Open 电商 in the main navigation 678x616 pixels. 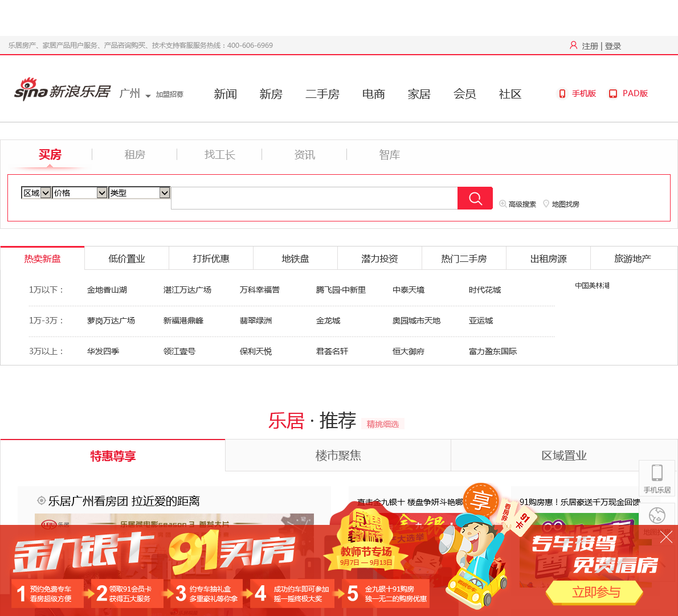(x=373, y=94)
